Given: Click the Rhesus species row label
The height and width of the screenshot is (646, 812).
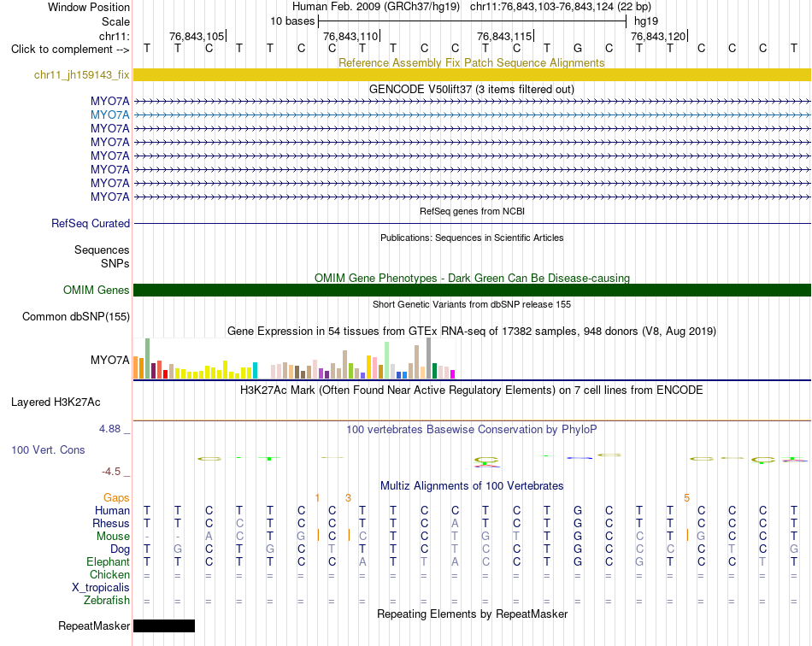Looking at the screenshot, I should pos(111,523).
